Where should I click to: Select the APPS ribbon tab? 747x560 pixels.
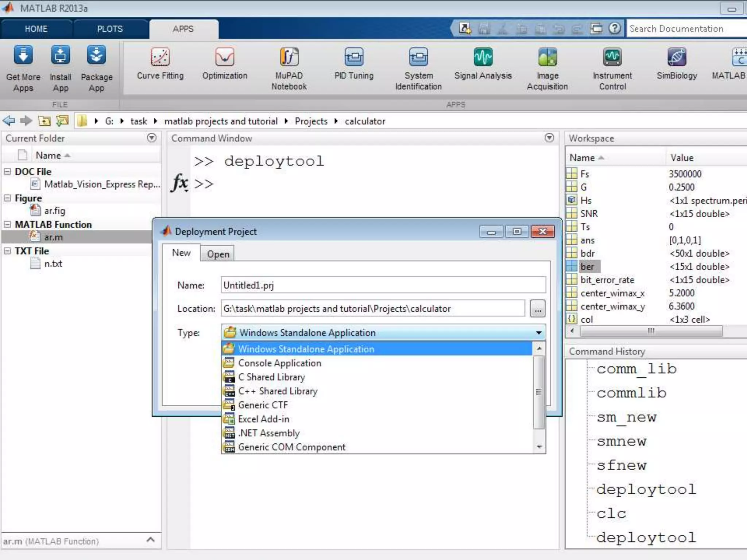coord(183,29)
